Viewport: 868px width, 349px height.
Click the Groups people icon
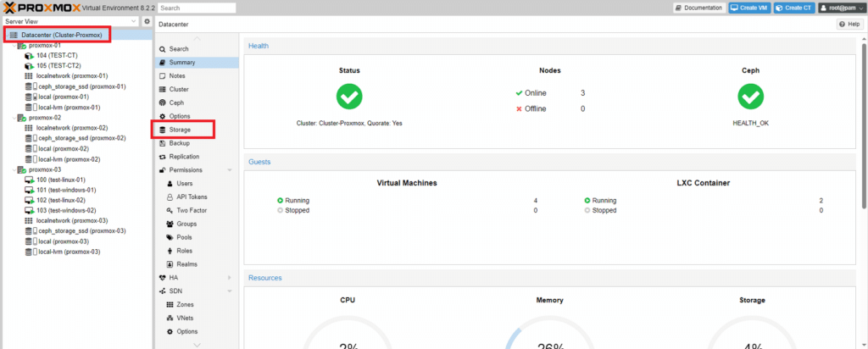pos(170,224)
